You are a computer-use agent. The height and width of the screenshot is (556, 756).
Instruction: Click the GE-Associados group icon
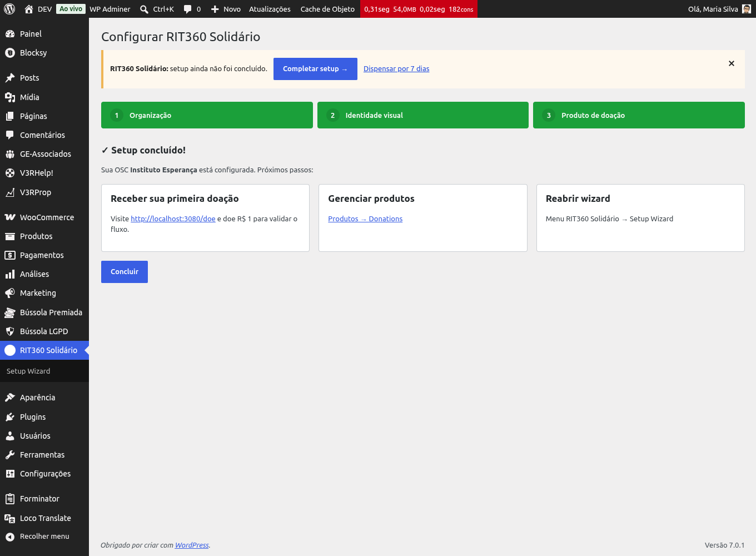click(10, 154)
